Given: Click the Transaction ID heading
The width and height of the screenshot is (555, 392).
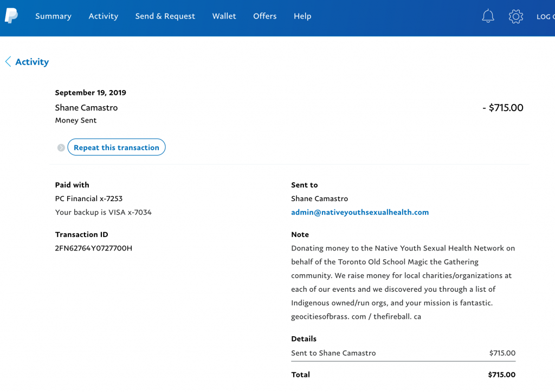Looking at the screenshot, I should (82, 234).
